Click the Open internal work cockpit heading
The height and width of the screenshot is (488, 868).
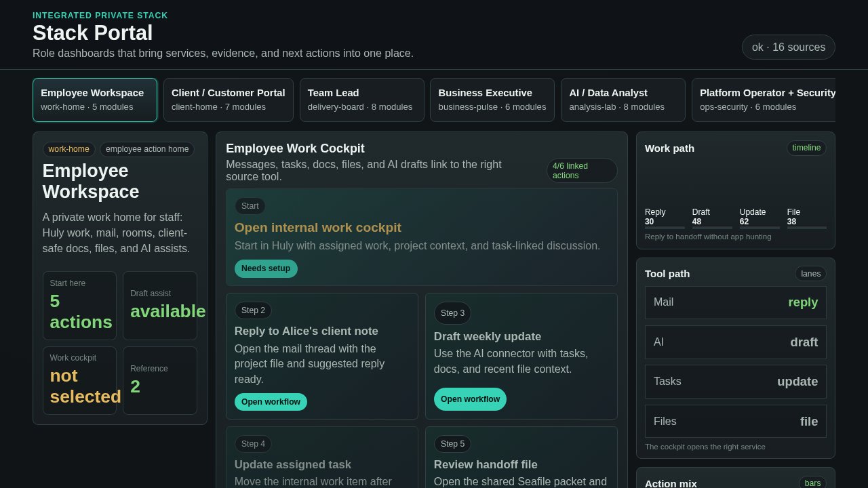(318, 228)
